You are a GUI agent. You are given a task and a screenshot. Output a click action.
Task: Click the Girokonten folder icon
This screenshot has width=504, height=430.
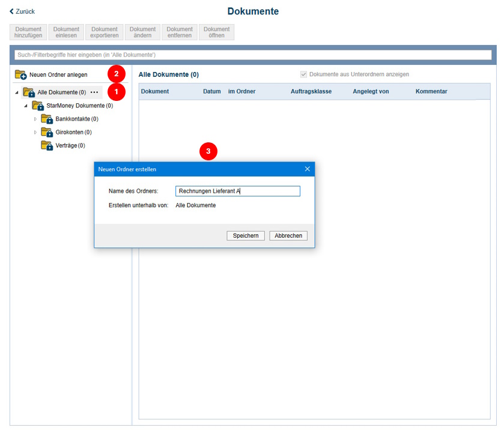click(47, 132)
